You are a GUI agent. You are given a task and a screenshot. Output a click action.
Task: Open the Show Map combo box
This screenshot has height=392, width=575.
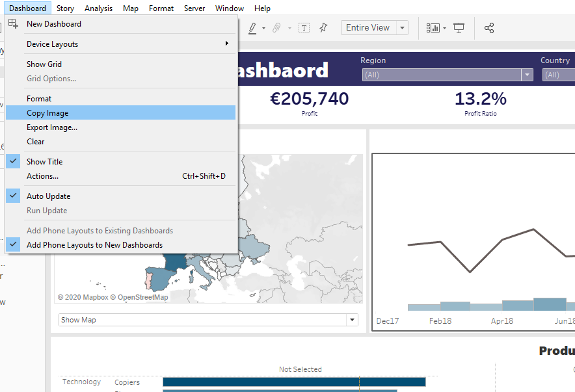(x=208, y=320)
